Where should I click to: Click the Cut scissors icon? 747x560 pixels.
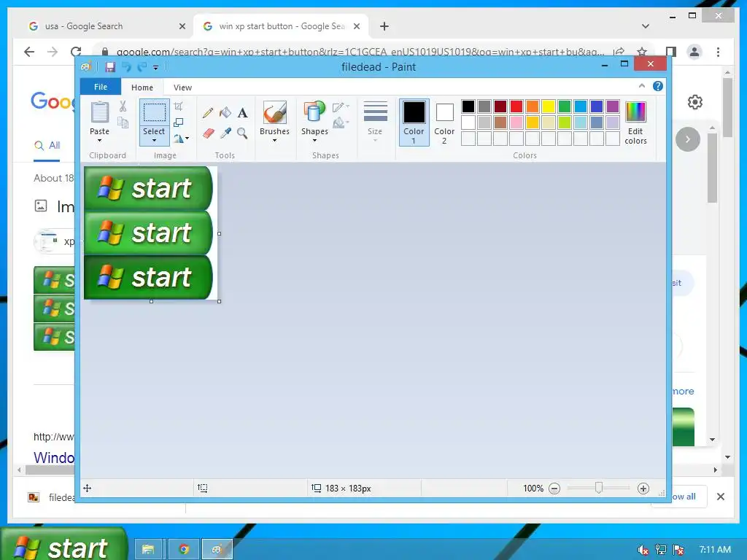[x=123, y=106]
